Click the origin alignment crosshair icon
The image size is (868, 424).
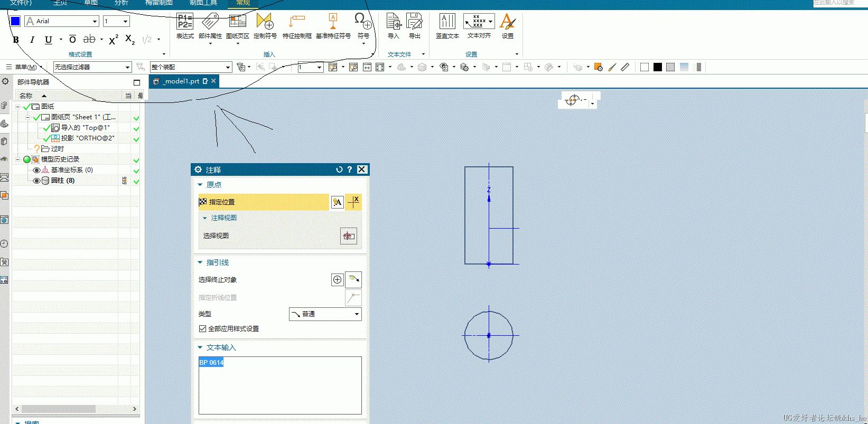[353, 202]
